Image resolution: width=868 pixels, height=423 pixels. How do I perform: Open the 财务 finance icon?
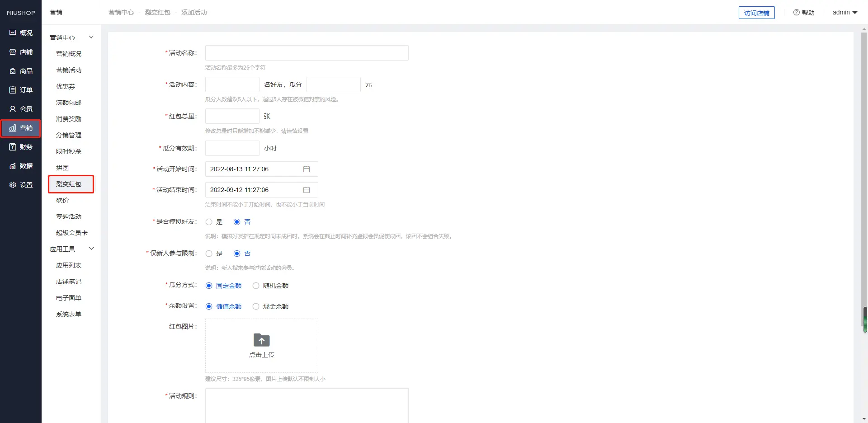coord(13,147)
